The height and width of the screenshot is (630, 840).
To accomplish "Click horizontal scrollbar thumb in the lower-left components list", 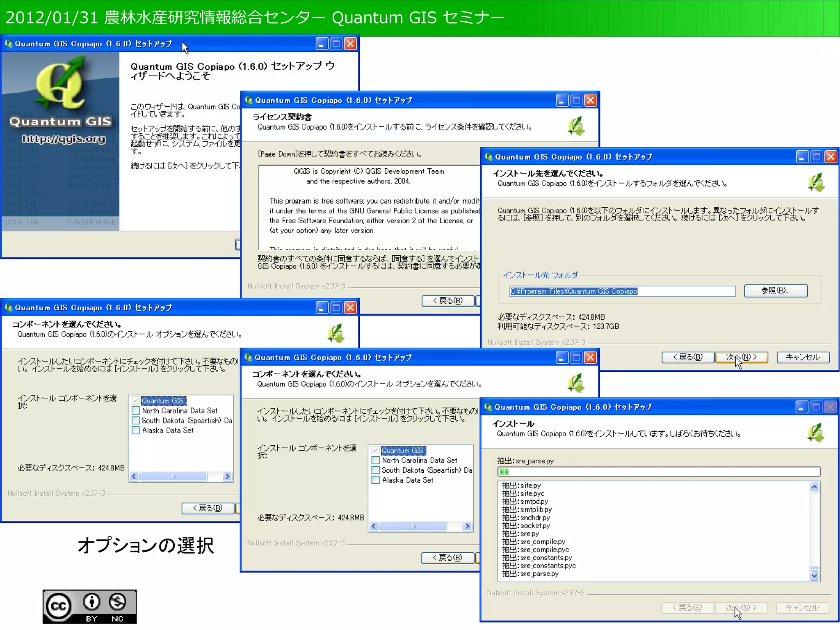I will [173, 477].
